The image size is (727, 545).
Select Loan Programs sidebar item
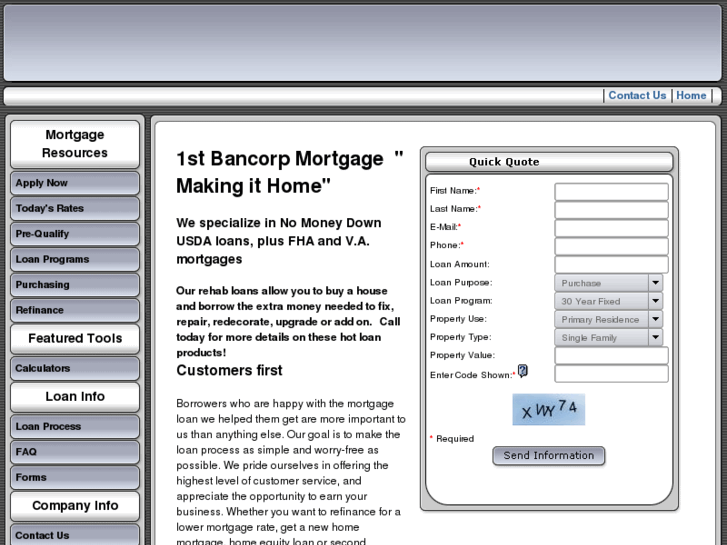click(75, 260)
